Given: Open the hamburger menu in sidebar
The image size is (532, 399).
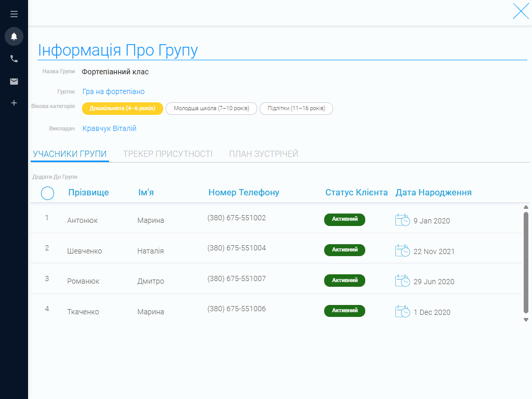Looking at the screenshot, I should click(x=14, y=14).
